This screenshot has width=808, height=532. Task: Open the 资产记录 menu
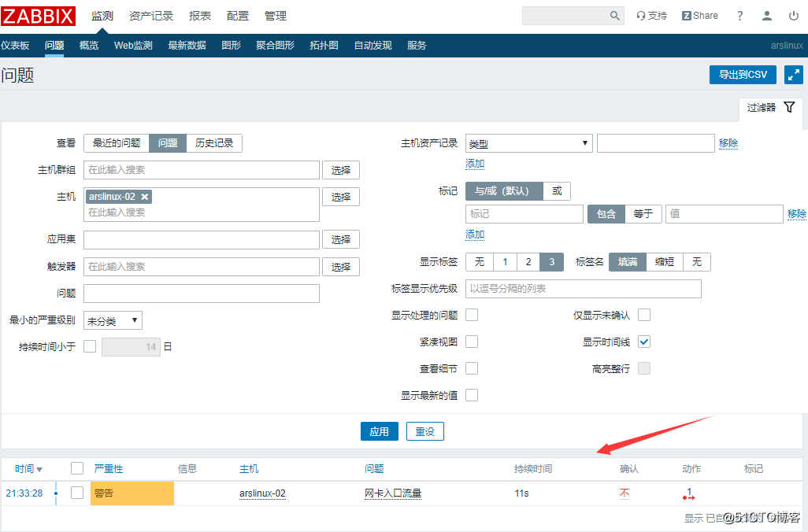click(151, 16)
